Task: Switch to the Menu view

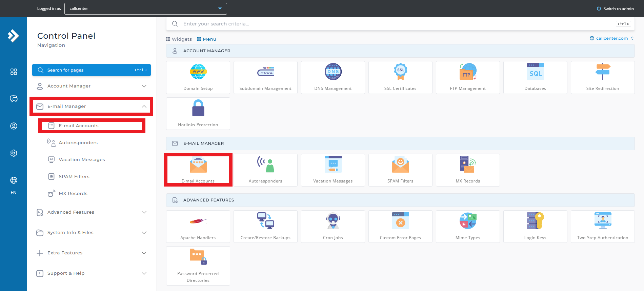Action: coord(206,39)
